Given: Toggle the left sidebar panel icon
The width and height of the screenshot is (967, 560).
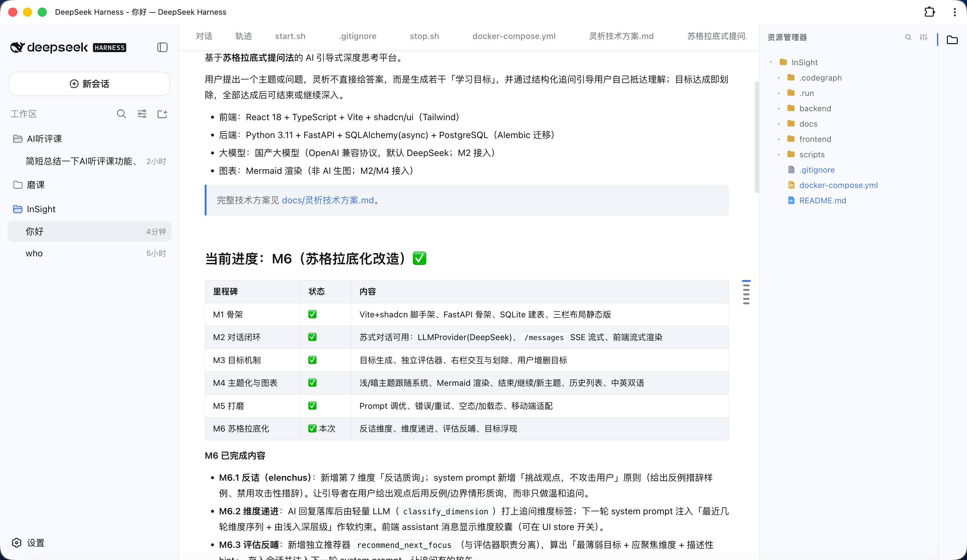Looking at the screenshot, I should [x=162, y=47].
